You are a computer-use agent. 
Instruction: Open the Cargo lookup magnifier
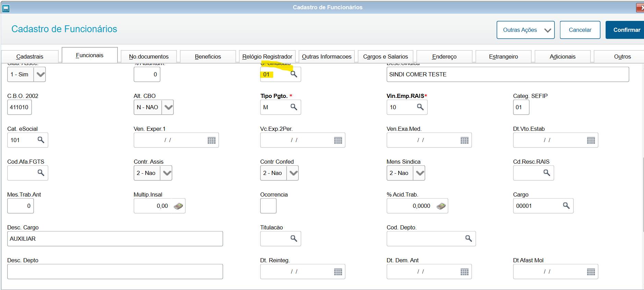pyautogui.click(x=566, y=205)
